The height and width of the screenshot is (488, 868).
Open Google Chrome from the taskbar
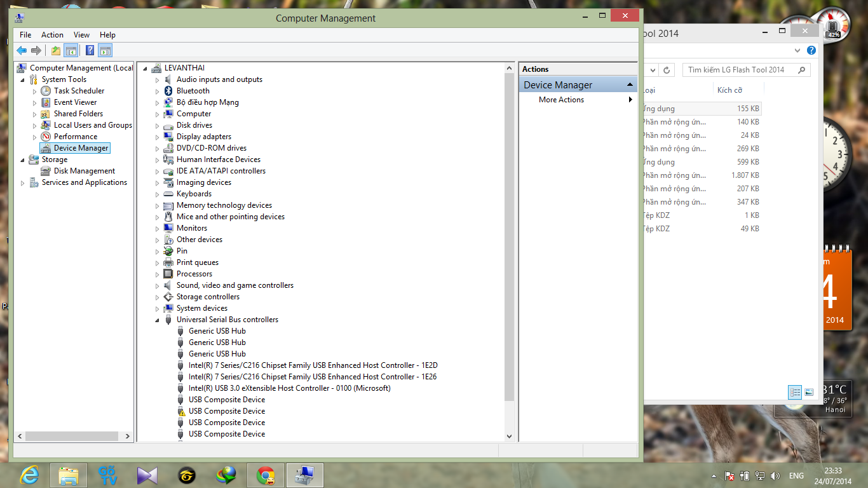(266, 475)
